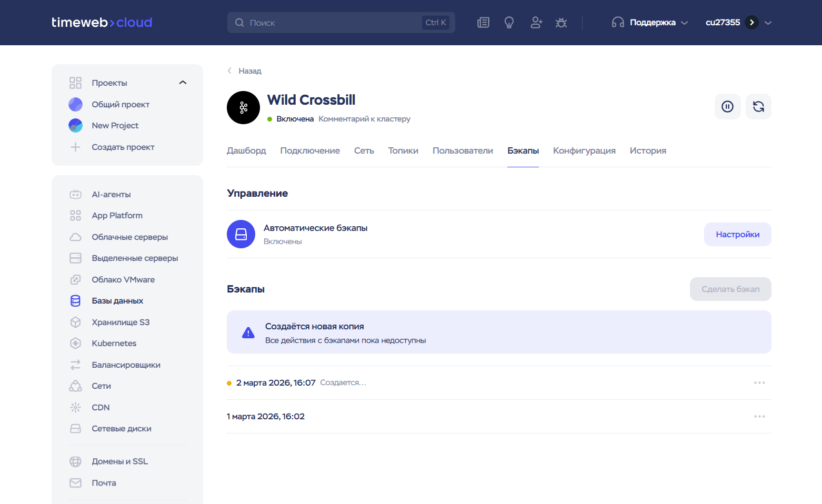Click the bug report icon

tap(561, 23)
